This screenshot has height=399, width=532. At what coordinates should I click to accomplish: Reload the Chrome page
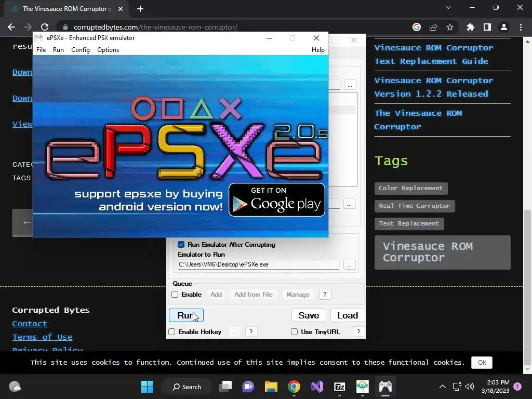pos(45,27)
